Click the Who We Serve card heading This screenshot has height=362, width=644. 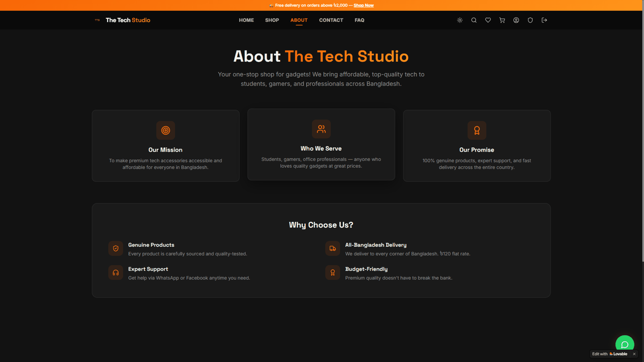point(321,148)
